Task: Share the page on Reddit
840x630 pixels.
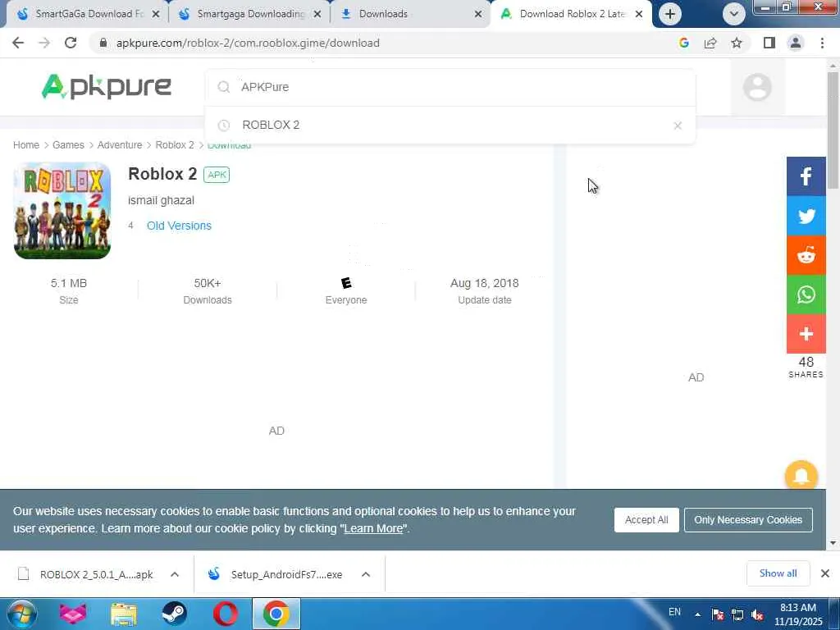Action: [x=806, y=255]
